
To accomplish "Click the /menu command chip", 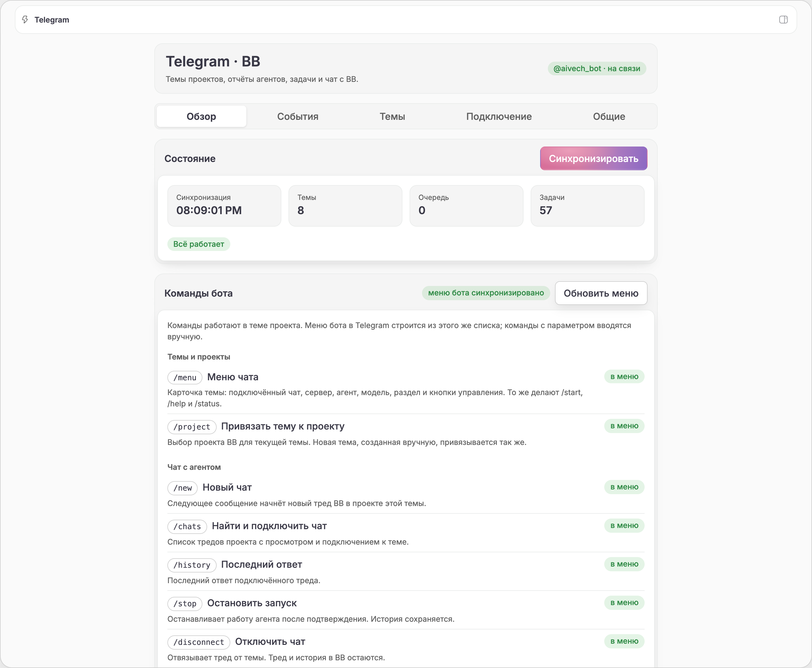I will point(185,378).
